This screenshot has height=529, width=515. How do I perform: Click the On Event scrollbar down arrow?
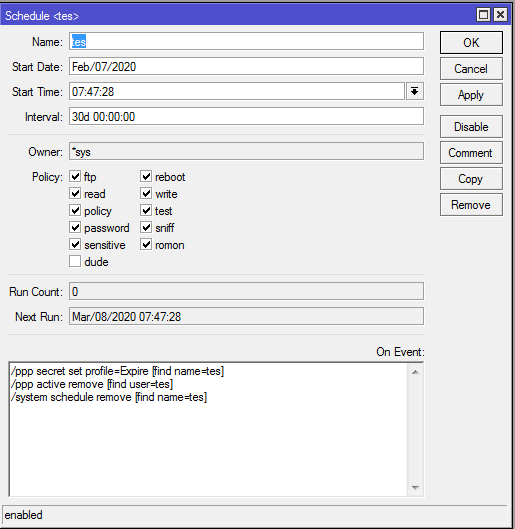[x=416, y=488]
